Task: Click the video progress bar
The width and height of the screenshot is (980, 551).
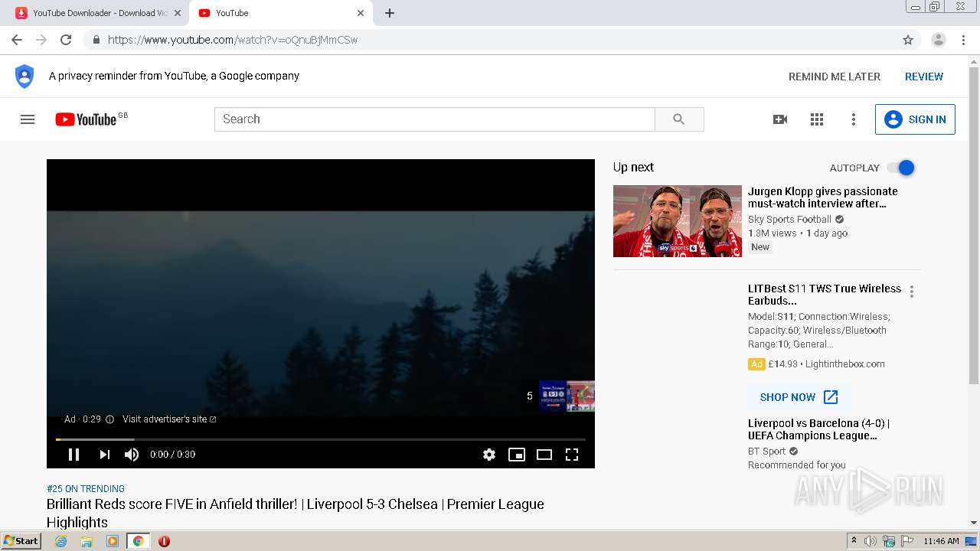Action: [x=321, y=439]
